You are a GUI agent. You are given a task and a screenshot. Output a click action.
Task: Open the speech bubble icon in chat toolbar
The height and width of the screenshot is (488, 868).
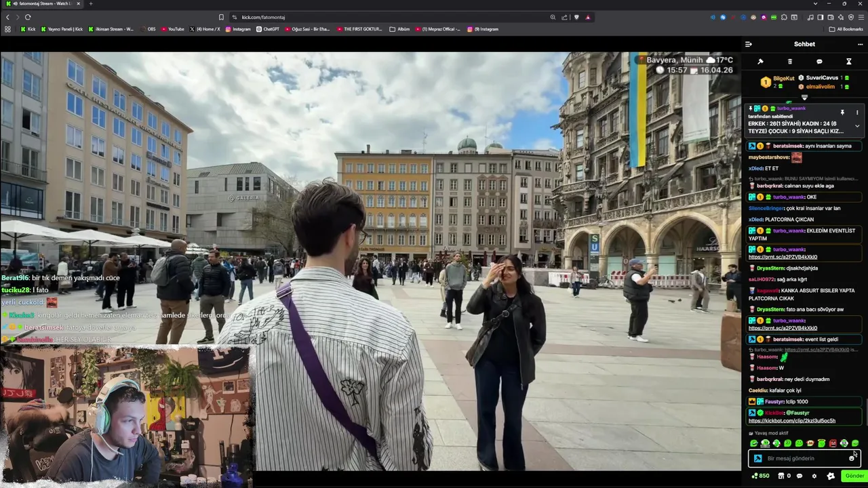click(x=819, y=62)
